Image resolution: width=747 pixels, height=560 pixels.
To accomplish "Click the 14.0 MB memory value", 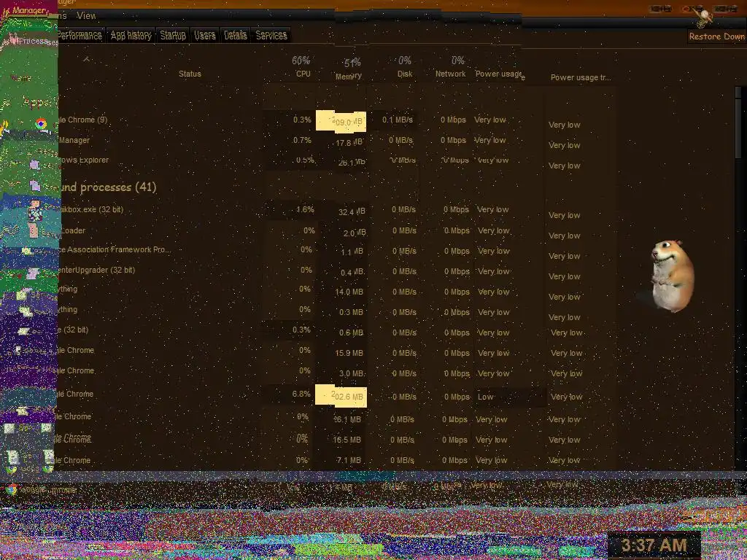I will coord(349,292).
